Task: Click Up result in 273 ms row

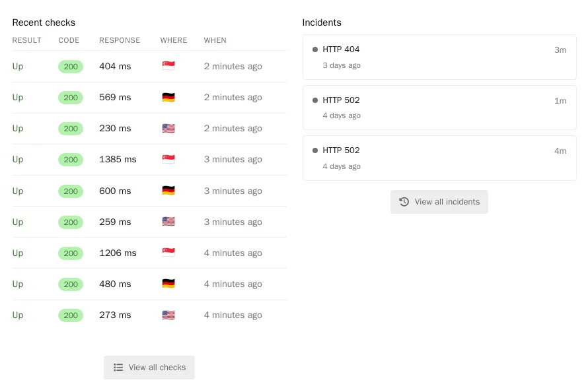Action: (18, 315)
